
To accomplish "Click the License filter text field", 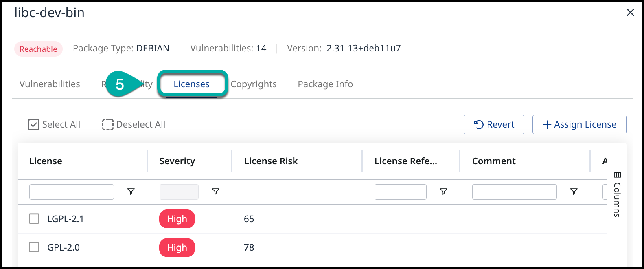I will pos(71,192).
